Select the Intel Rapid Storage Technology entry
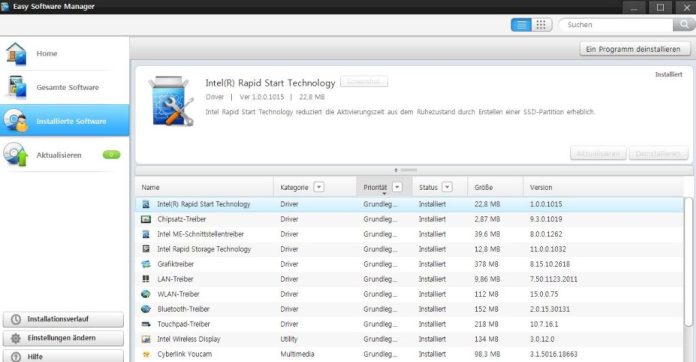 tap(409, 249)
